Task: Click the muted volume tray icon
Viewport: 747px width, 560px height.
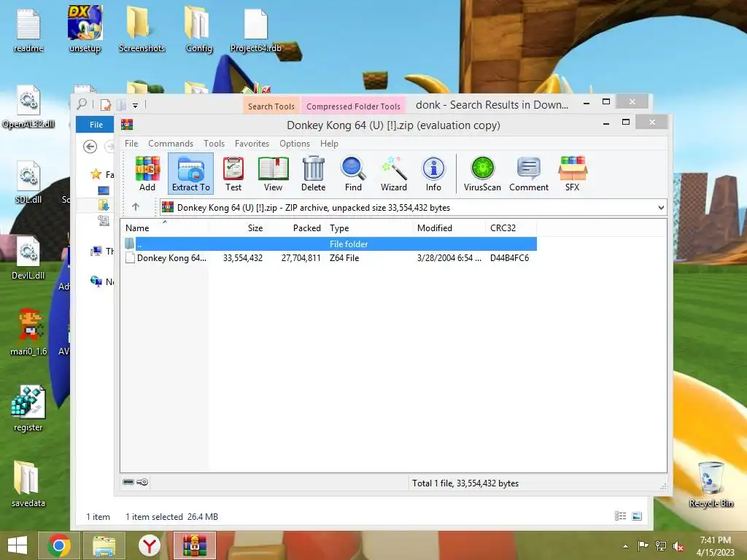Action: pos(678,546)
